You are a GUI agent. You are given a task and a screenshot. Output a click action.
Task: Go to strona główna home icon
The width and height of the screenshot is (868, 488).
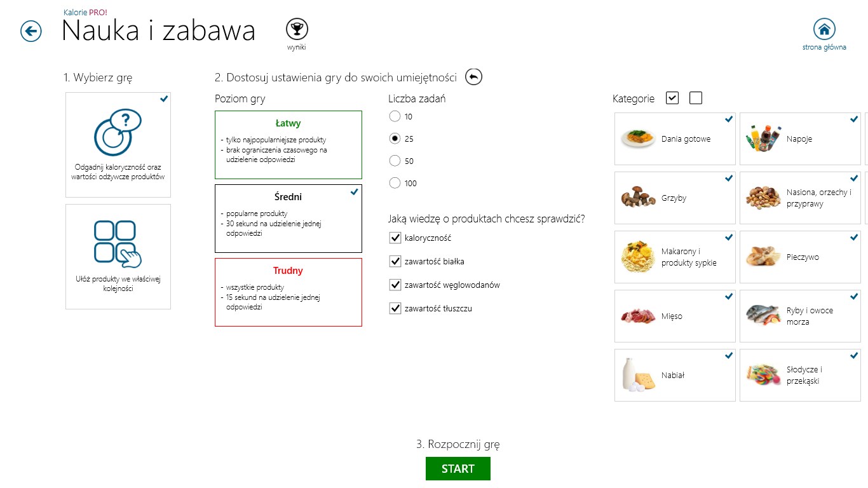click(x=824, y=29)
